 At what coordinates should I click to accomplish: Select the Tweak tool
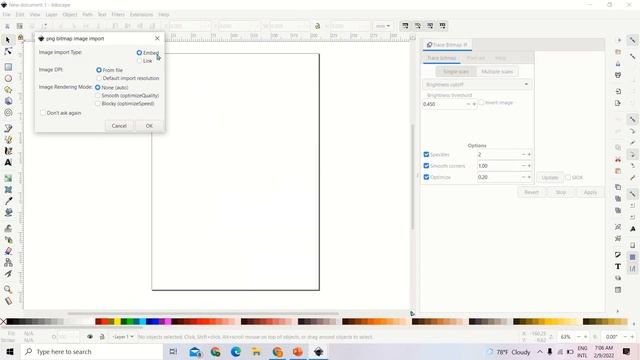click(x=8, y=228)
